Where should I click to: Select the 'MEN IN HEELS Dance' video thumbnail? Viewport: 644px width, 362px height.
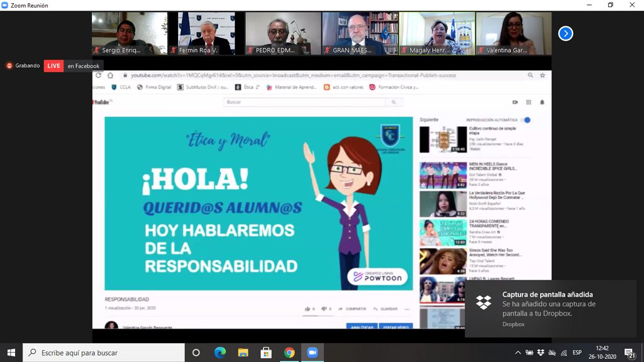pyautogui.click(x=443, y=175)
